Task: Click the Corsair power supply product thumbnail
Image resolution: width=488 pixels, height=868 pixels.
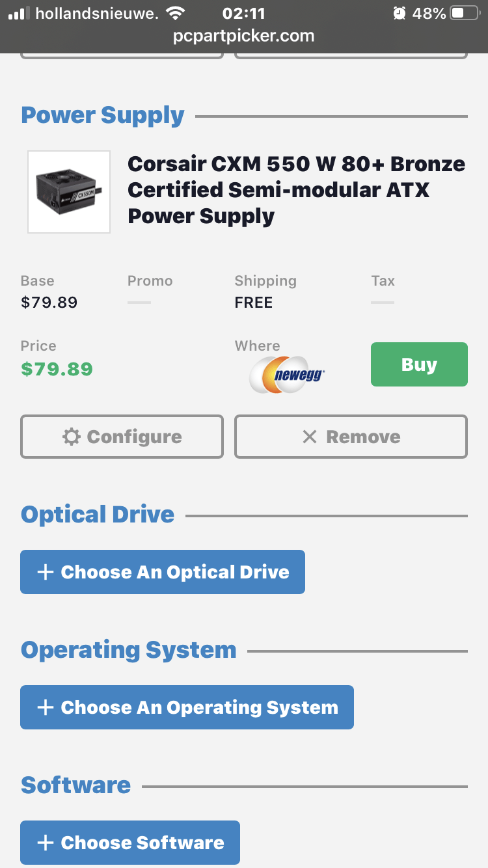Action: 69,192
